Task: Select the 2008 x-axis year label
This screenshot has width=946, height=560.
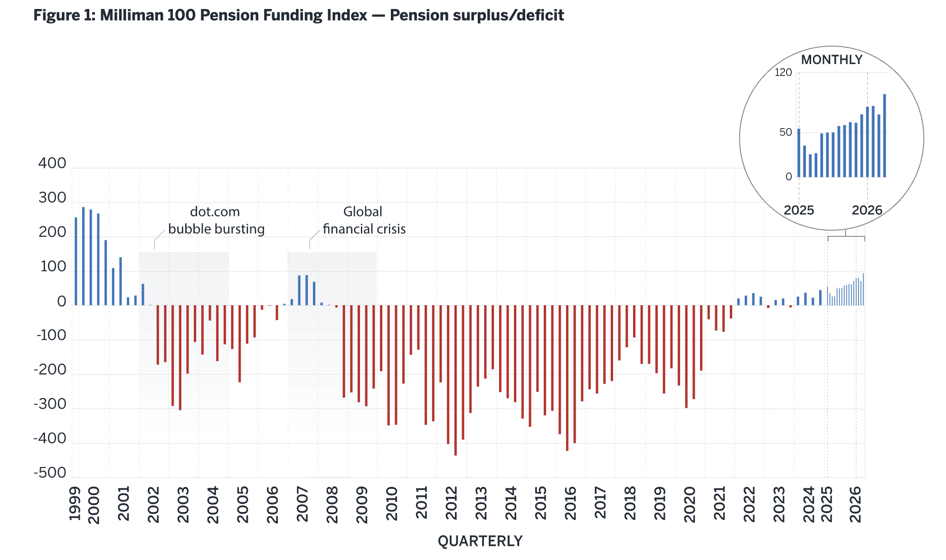Action: 332,504
